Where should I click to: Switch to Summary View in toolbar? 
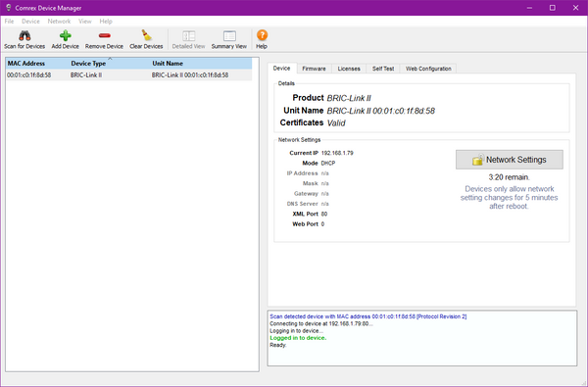point(229,40)
